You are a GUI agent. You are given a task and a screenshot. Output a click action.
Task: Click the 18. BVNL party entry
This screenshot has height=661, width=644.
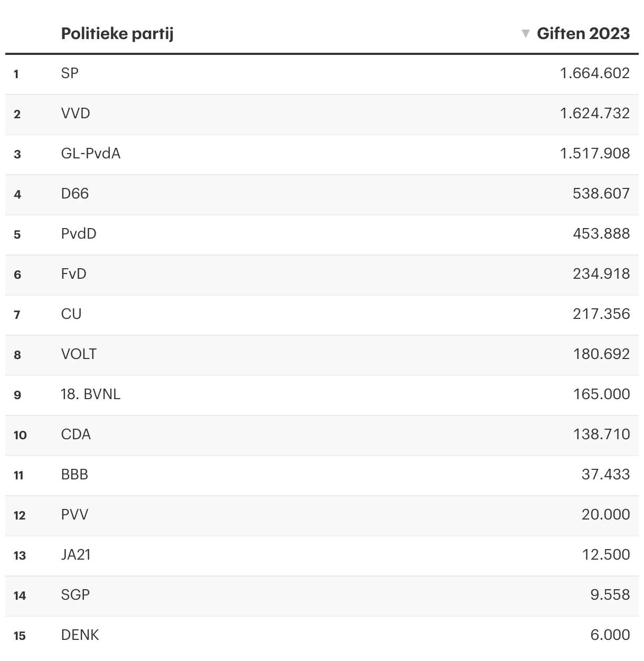tap(91, 394)
